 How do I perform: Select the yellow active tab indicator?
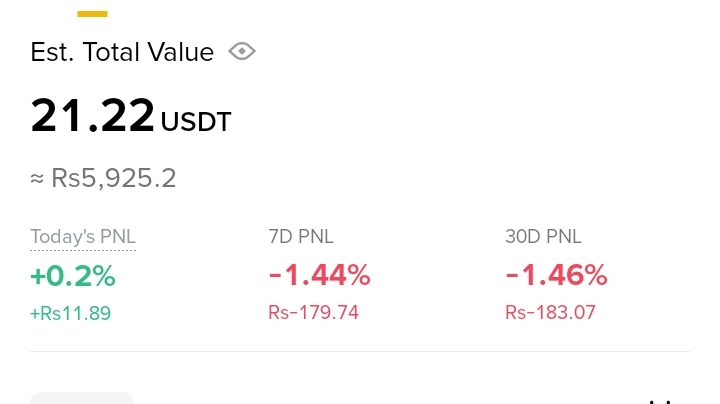pos(92,14)
